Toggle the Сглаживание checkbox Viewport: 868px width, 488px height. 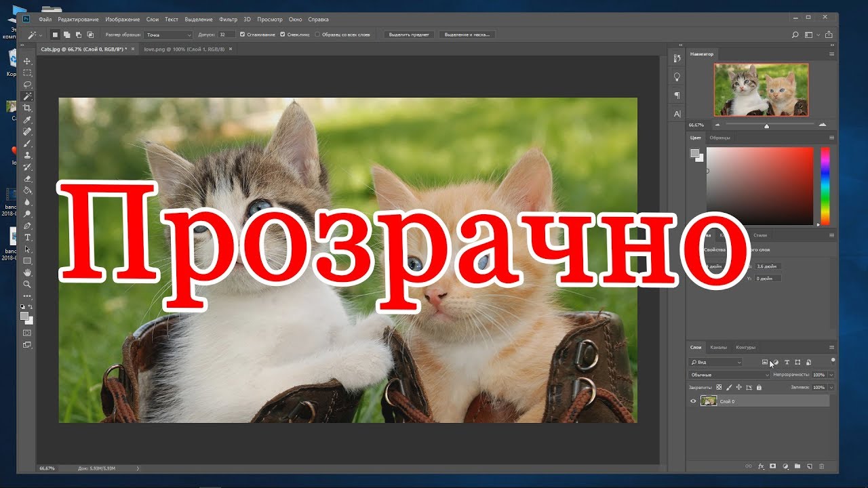click(243, 35)
